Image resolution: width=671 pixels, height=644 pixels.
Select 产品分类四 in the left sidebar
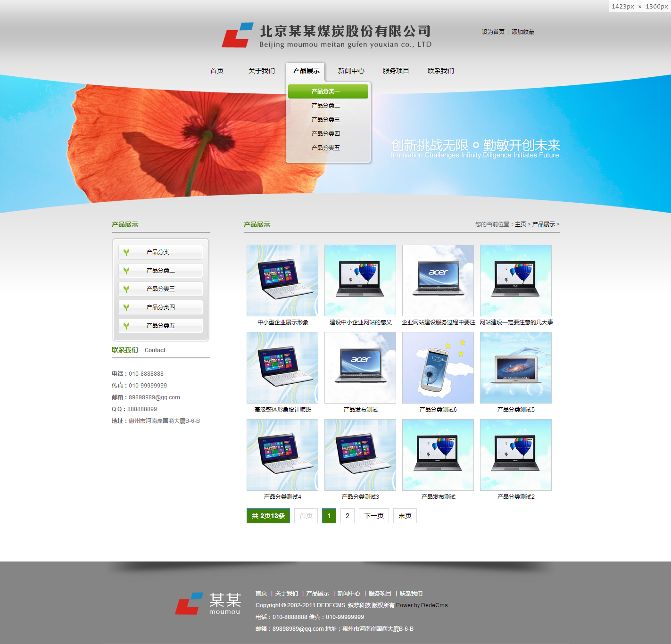[x=160, y=307]
